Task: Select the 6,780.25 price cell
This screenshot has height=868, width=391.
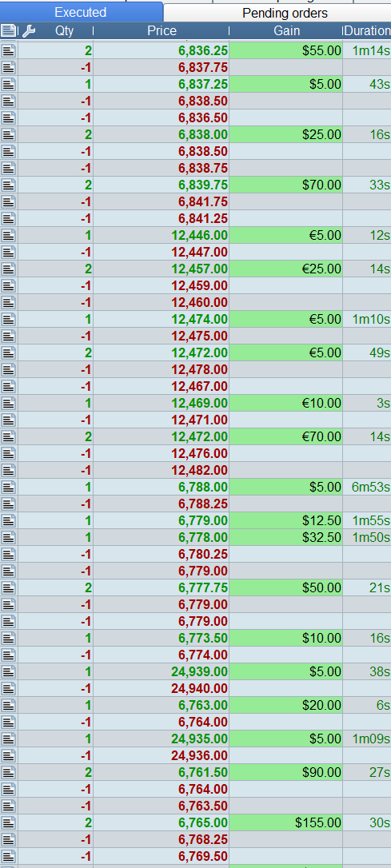Action: tap(162, 554)
